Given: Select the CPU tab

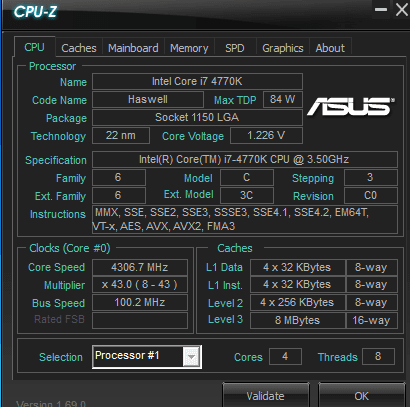Looking at the screenshot, I should click(x=34, y=47).
